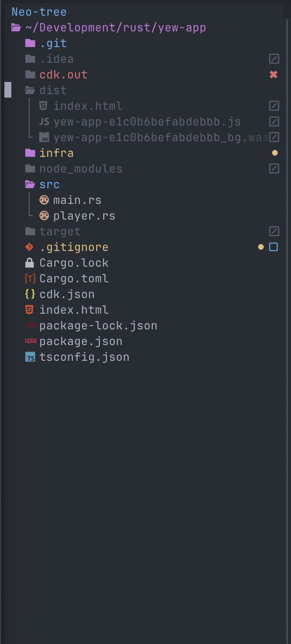Click the TypeScript icon beside tsconfig.json
This screenshot has height=644, width=291.
tap(30, 357)
